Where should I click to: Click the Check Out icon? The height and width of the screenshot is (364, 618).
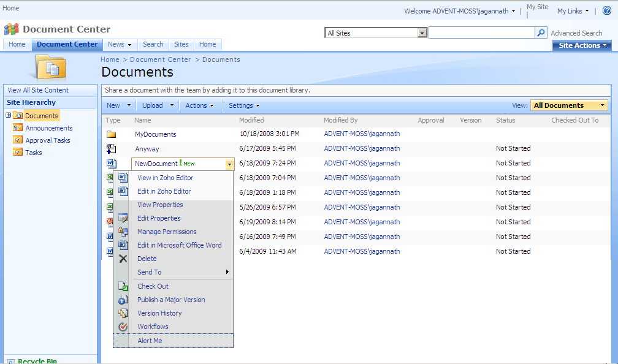point(123,286)
